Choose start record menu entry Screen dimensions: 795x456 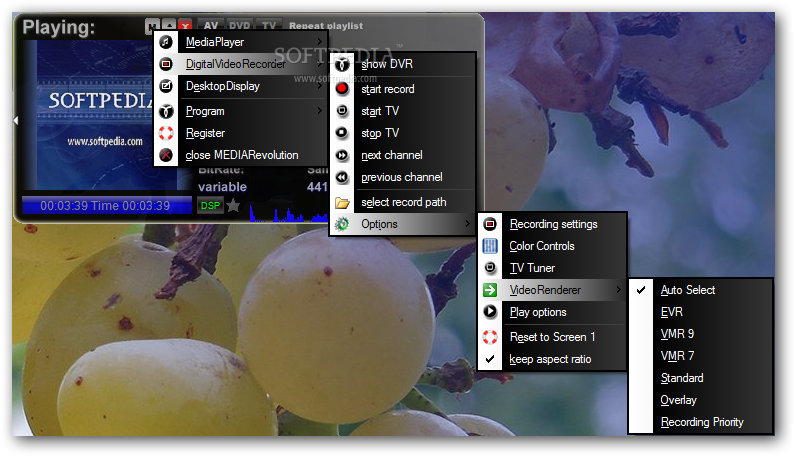tap(403, 89)
